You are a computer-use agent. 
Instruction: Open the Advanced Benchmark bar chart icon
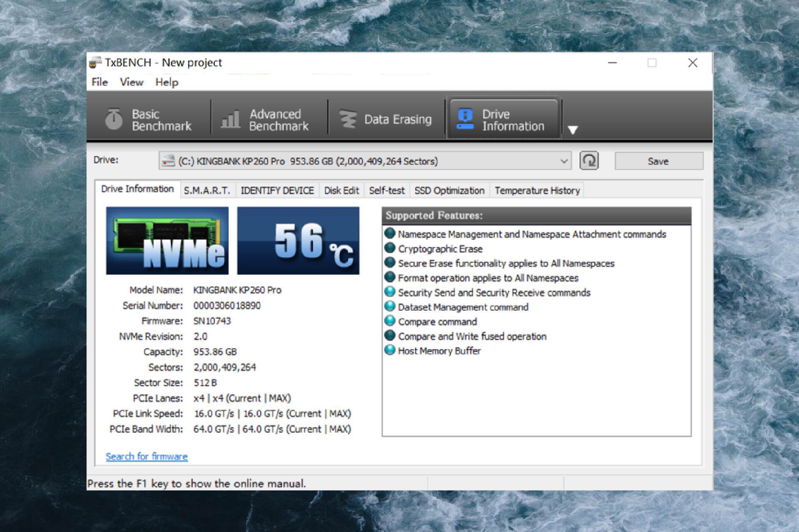pos(230,119)
